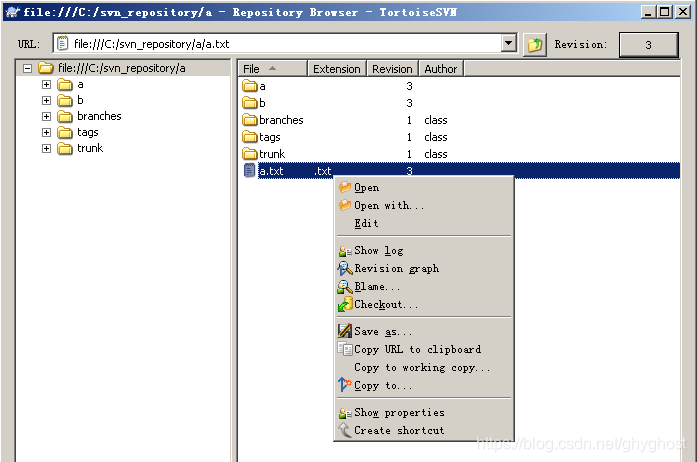This screenshot has height=462, width=697.
Task: Click the Checkout green arrow icon
Action: 345,305
